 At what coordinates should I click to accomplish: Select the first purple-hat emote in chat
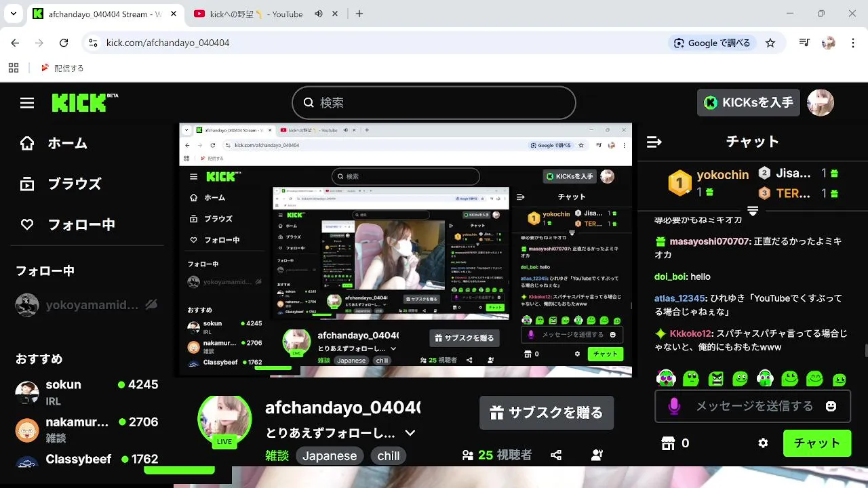pyautogui.click(x=666, y=378)
